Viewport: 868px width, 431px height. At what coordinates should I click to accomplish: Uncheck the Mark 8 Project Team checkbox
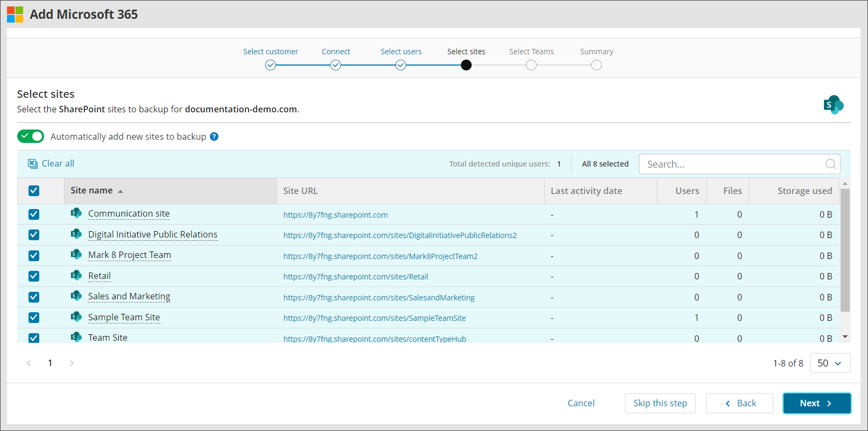click(x=34, y=256)
